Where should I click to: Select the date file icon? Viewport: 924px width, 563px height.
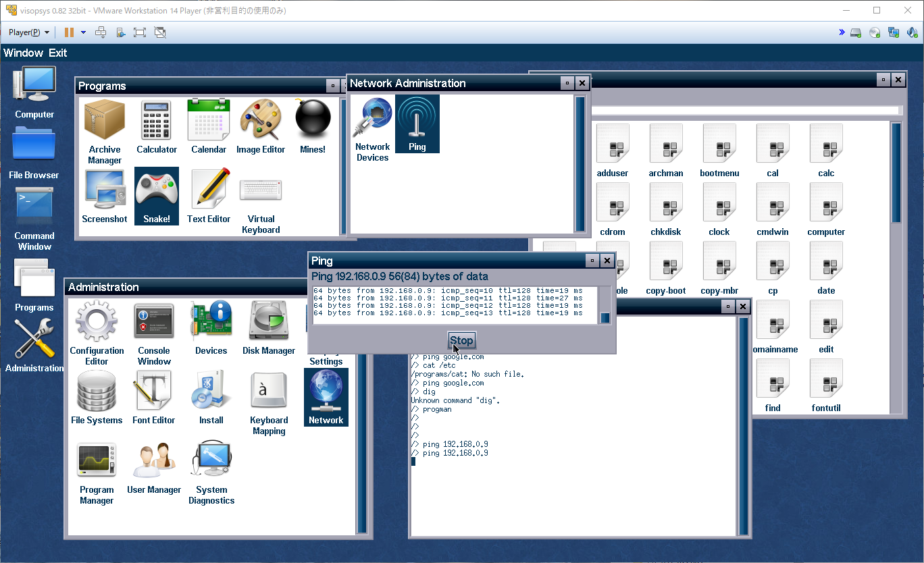pyautogui.click(x=826, y=268)
